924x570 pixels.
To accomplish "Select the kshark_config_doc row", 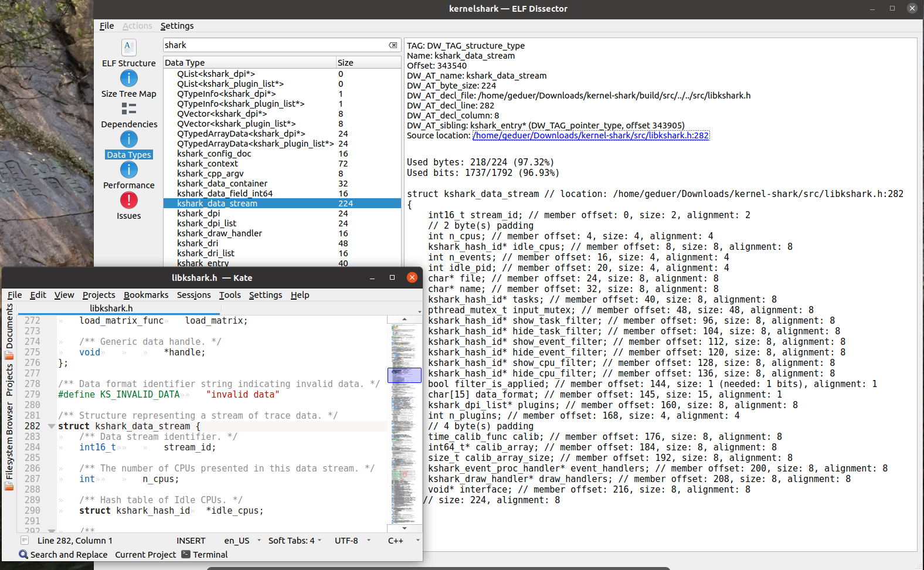I will coord(282,154).
